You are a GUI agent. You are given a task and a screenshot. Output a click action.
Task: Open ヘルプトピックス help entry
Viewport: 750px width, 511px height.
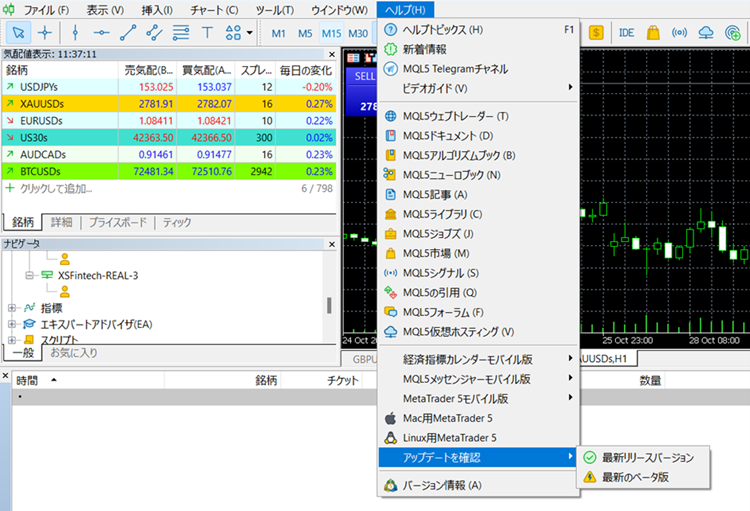click(x=479, y=30)
